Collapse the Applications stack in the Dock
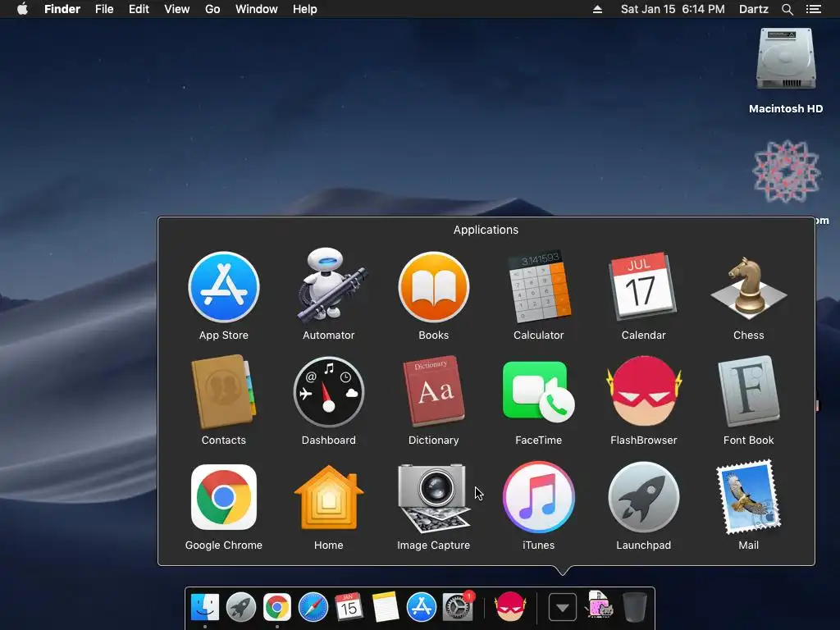The image size is (840, 630). pyautogui.click(x=563, y=608)
